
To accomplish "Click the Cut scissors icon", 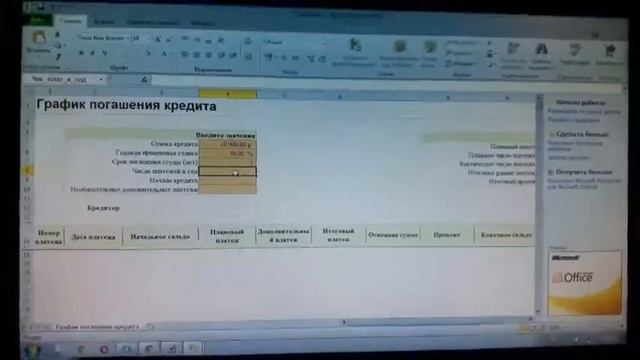I will 58,35.
